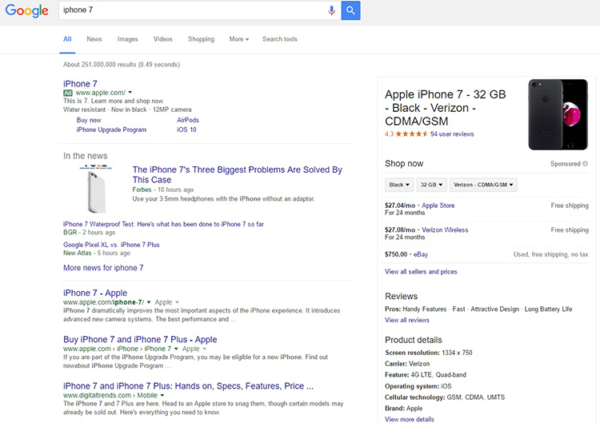Expand arrow next to digitaltrends.com URL
600x423 pixels.
tap(162, 395)
